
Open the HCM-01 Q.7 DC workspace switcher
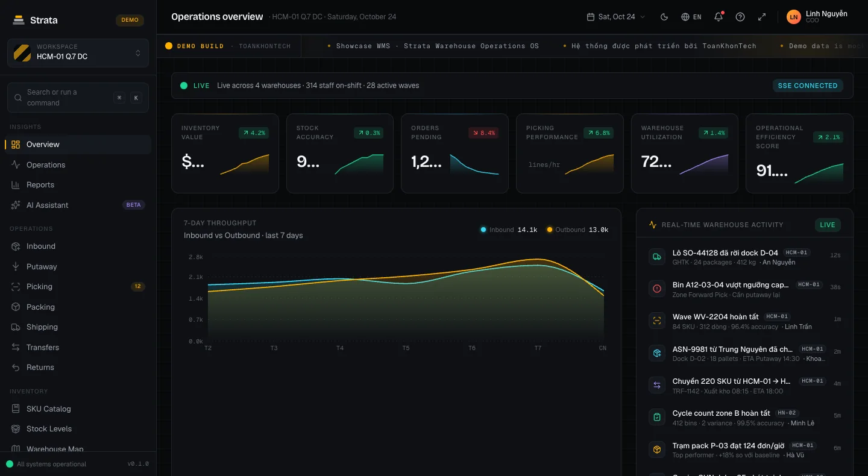tap(78, 52)
